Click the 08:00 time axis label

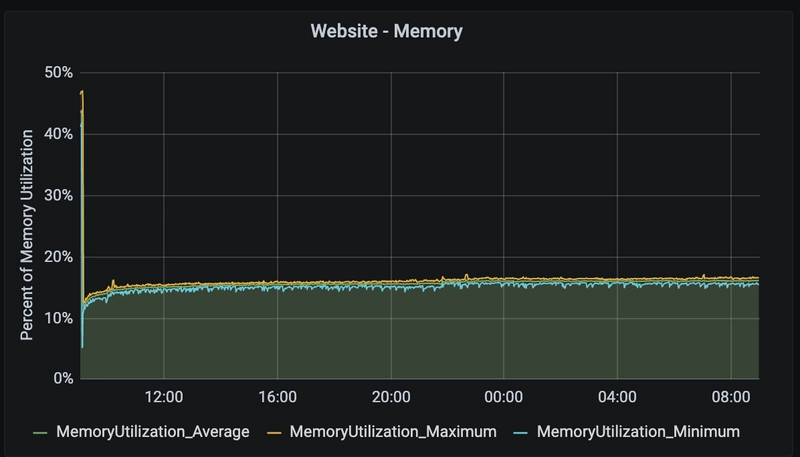pyautogui.click(x=730, y=397)
